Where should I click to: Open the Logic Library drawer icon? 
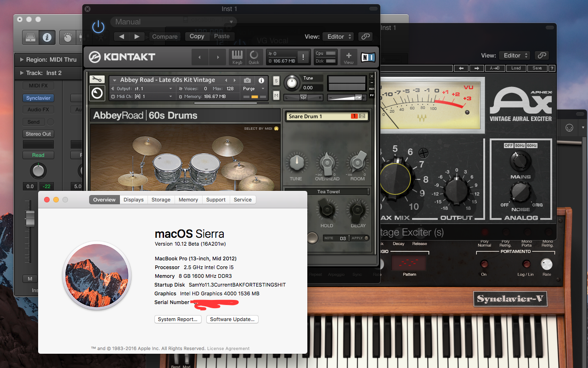coord(30,37)
